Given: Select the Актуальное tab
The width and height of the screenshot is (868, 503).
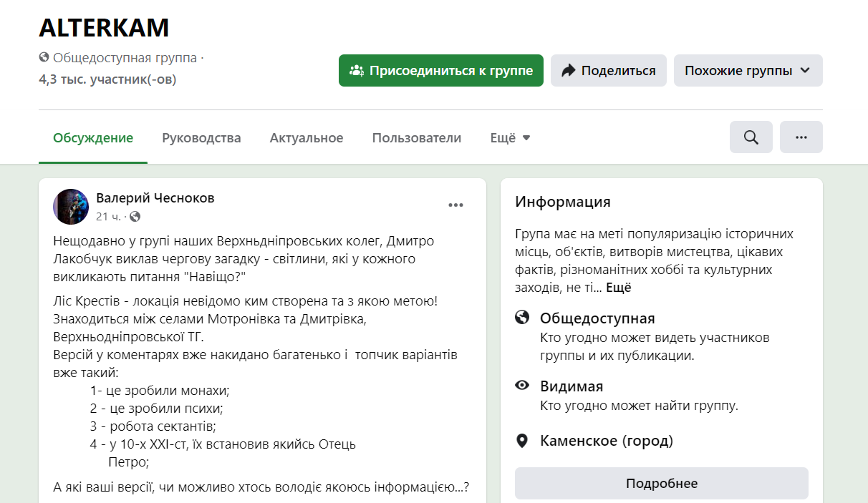Looking at the screenshot, I should pos(307,137).
